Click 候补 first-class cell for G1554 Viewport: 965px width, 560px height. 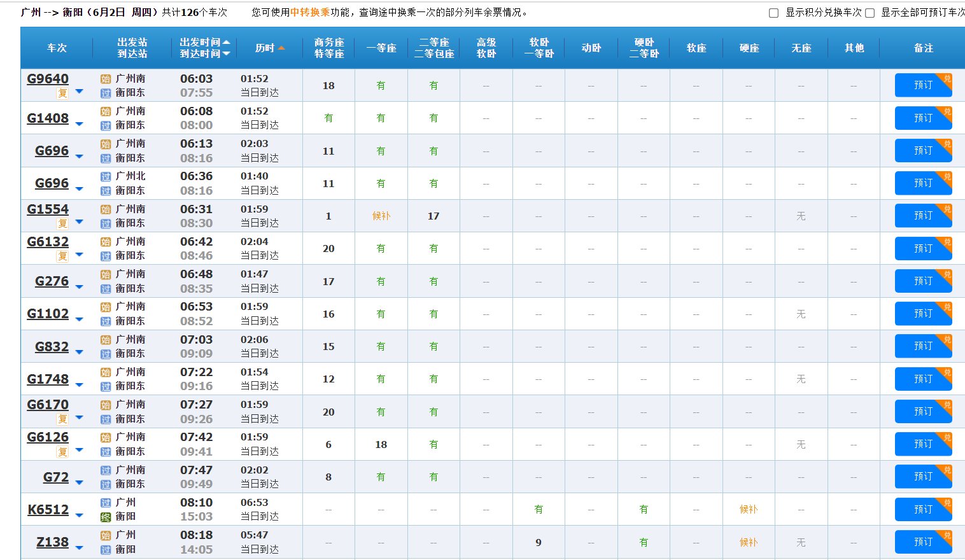tap(381, 216)
